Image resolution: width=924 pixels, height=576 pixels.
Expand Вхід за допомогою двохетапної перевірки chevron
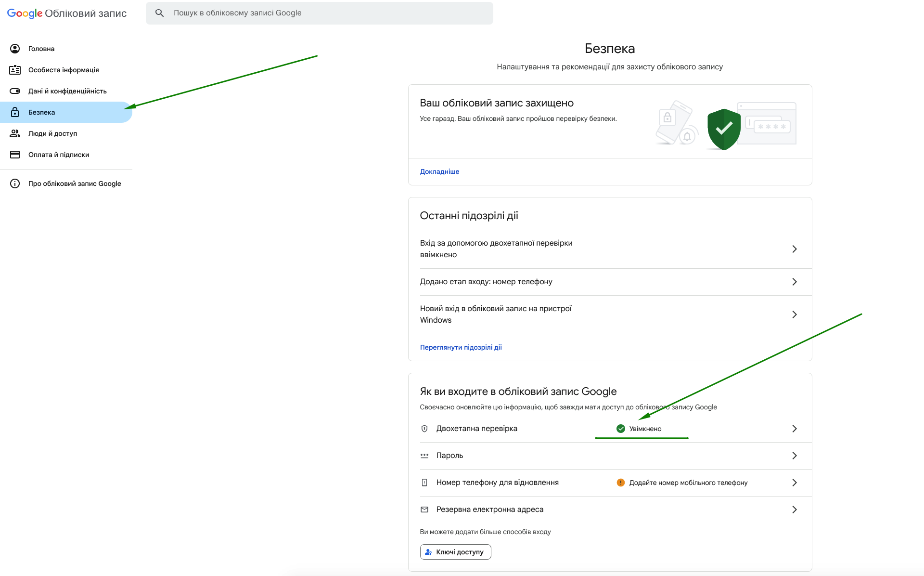click(795, 249)
